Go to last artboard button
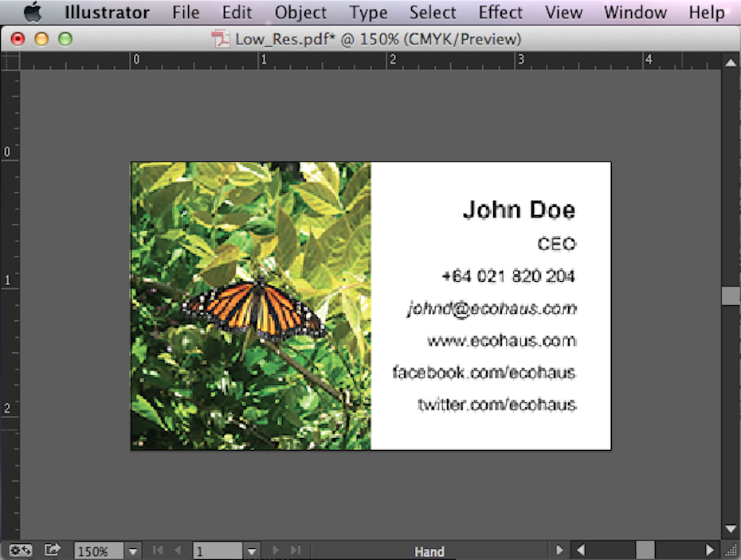 pyautogui.click(x=296, y=550)
